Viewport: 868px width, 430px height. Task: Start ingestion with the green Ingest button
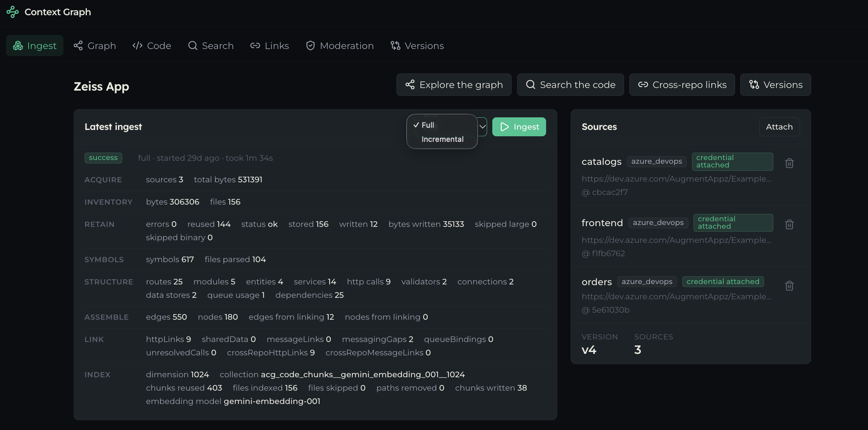point(519,127)
